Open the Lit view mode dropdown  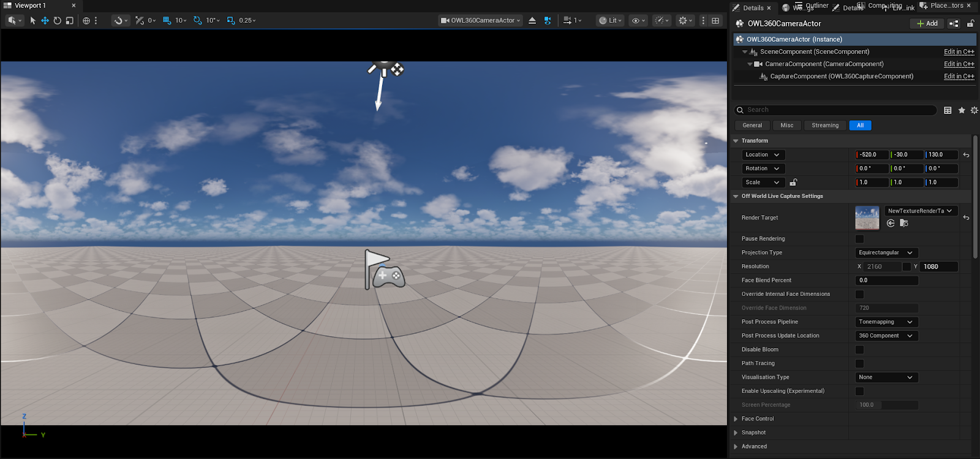point(610,20)
